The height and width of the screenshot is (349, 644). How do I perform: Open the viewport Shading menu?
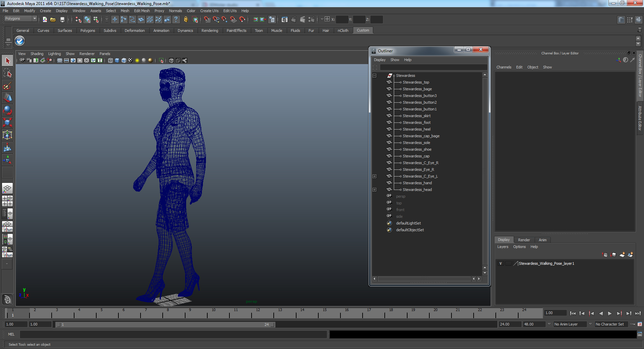(37, 54)
